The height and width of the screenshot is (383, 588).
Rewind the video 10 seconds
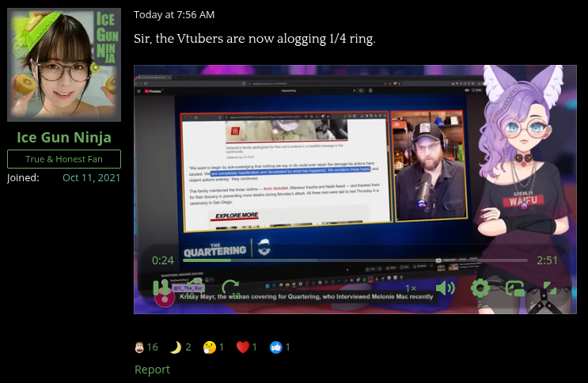[x=195, y=289]
